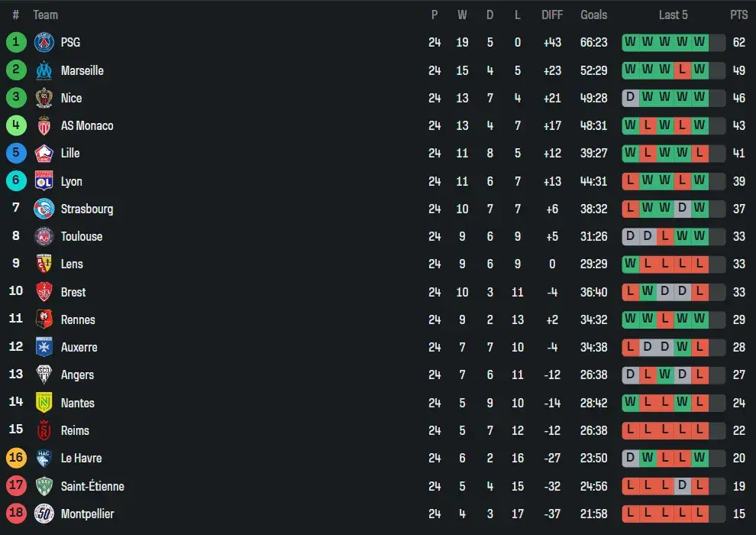Click the Lille club crest
The height and width of the screenshot is (535, 756).
click(44, 153)
